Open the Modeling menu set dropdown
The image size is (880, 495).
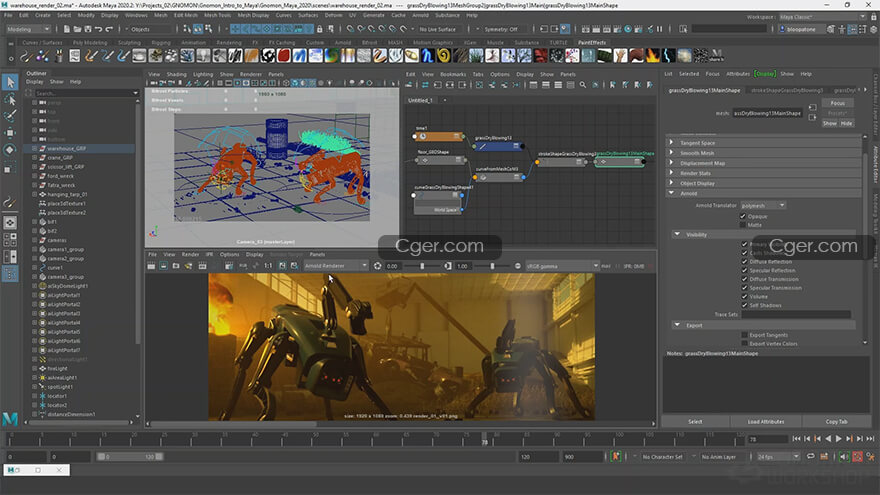tap(28, 29)
